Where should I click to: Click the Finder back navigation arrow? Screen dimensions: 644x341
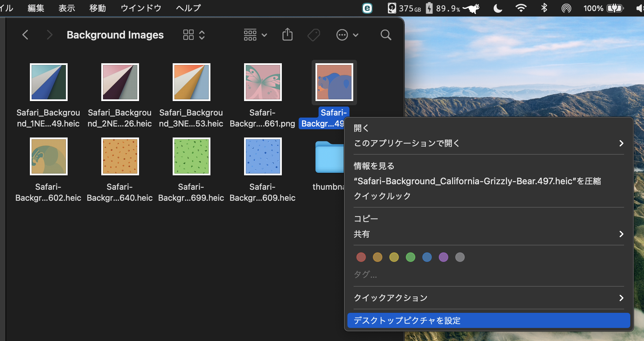[25, 35]
